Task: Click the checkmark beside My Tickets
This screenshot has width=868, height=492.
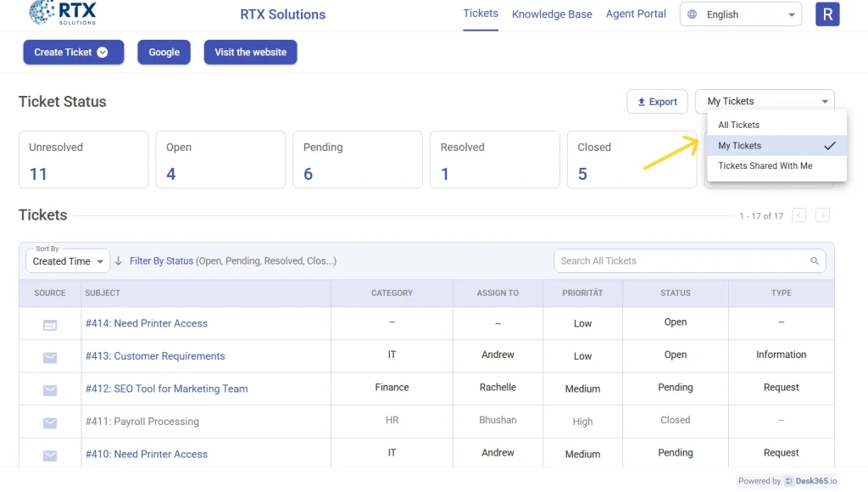Action: coord(828,145)
